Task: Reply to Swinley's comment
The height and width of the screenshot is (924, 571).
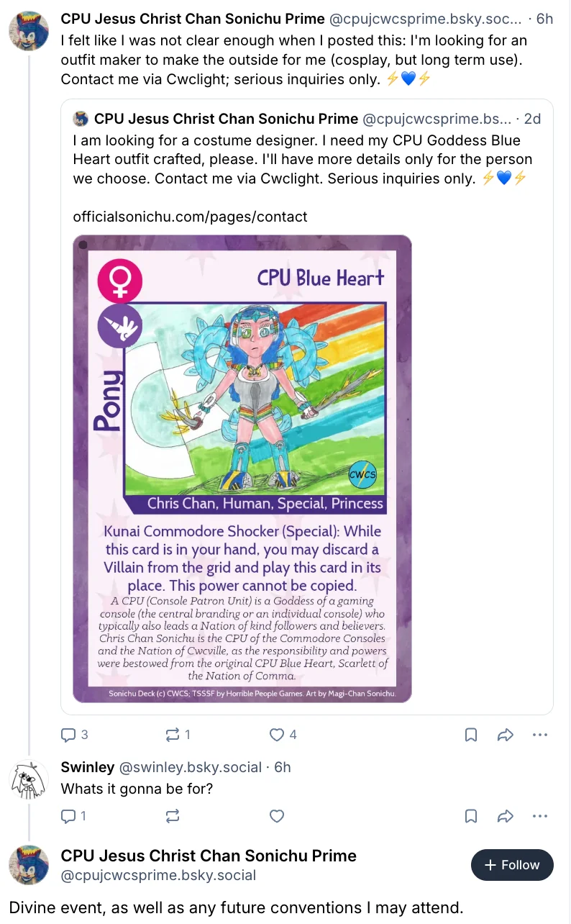Action: click(74, 816)
